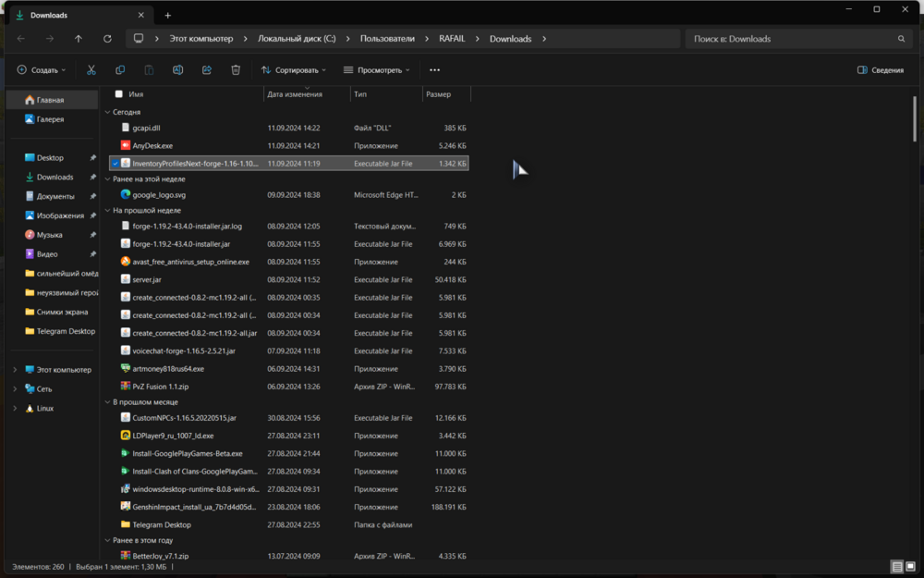Collapse the Ранее на этой неделе group

pyautogui.click(x=107, y=178)
